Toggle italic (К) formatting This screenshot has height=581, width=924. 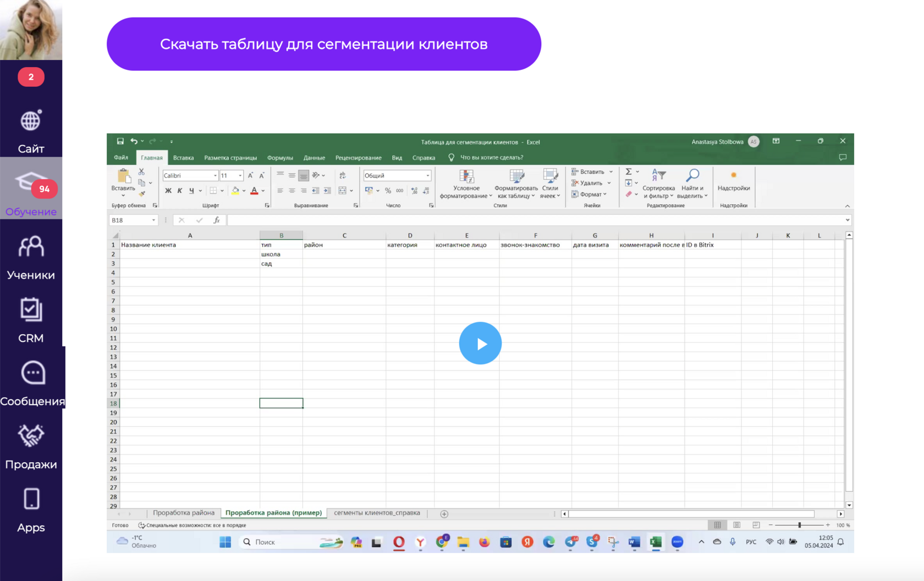point(180,191)
